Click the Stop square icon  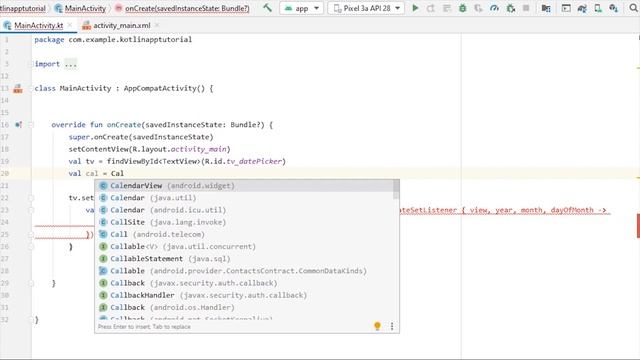(526, 8)
